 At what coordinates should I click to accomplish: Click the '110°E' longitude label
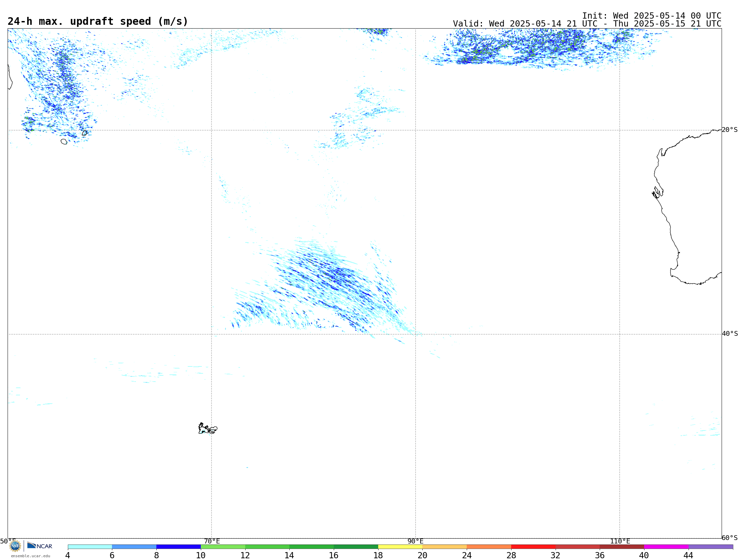[x=620, y=541]
